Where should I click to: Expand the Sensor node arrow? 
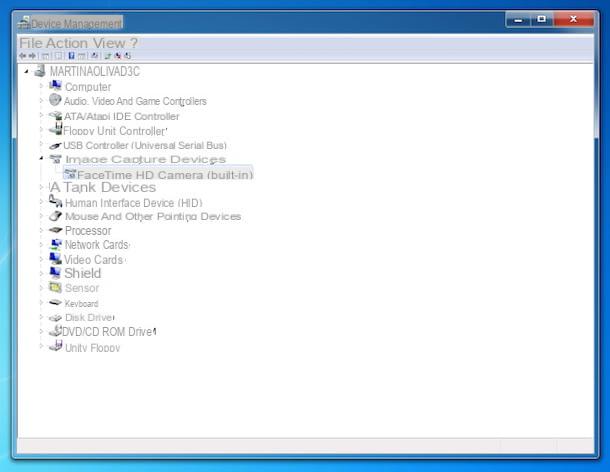pyautogui.click(x=41, y=288)
